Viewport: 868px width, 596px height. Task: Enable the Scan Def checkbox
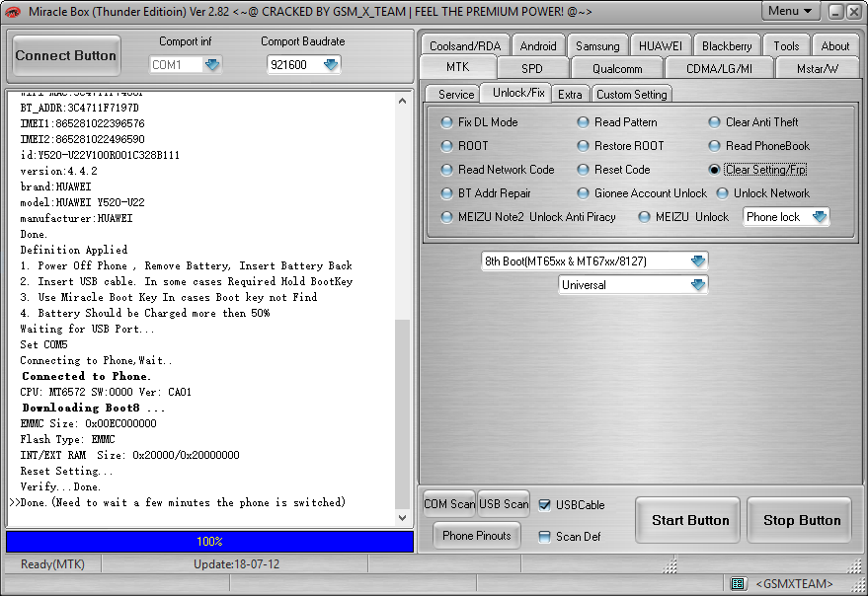544,536
